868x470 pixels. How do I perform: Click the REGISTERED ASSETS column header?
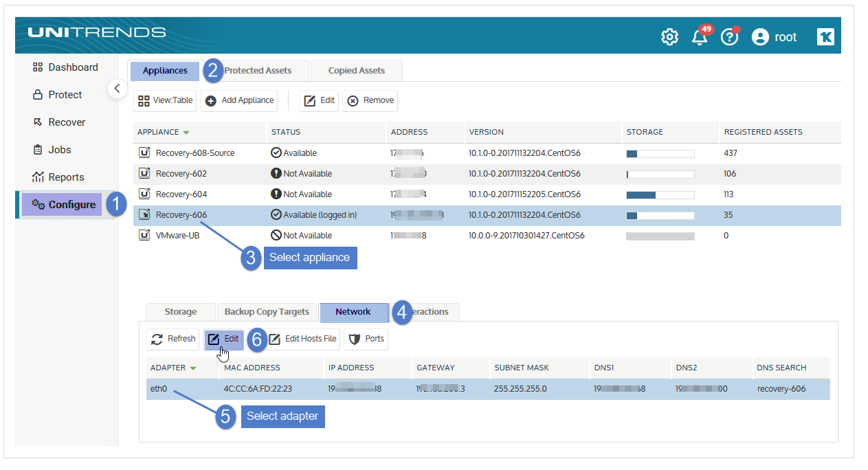click(x=764, y=132)
